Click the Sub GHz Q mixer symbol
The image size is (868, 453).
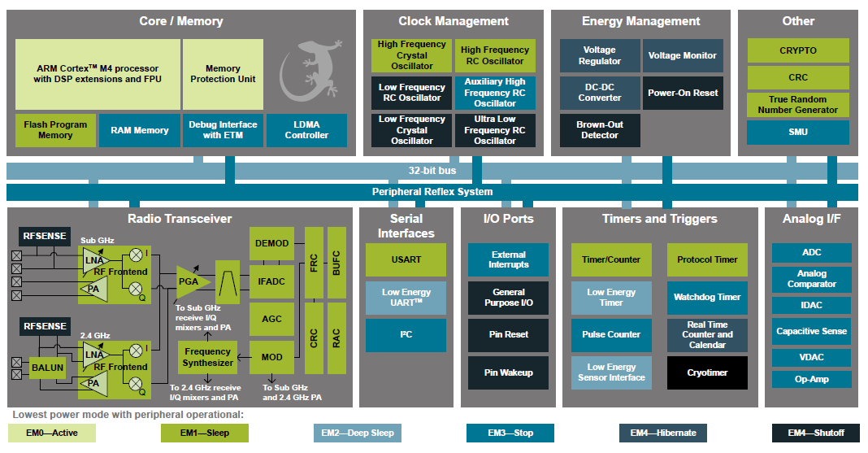(x=136, y=289)
